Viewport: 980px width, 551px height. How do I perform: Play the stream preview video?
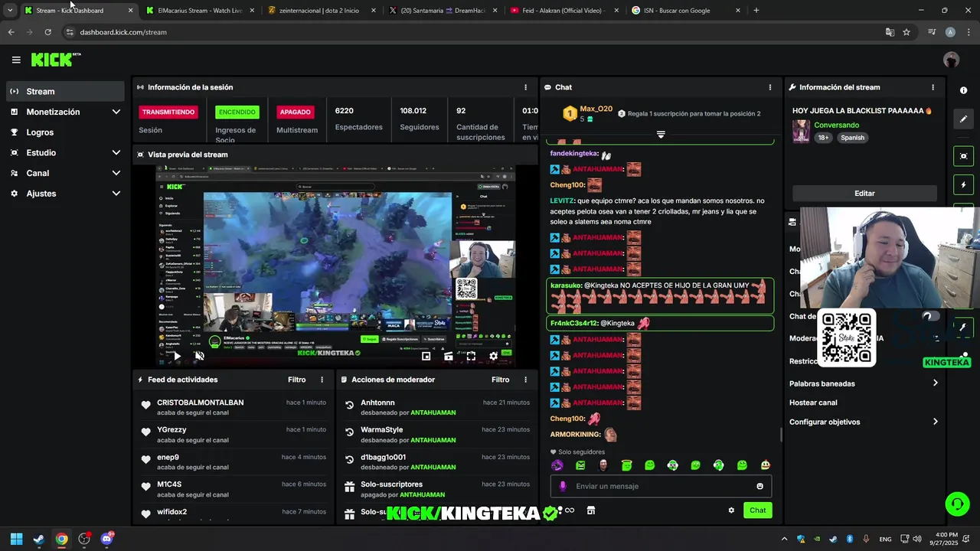pyautogui.click(x=177, y=356)
